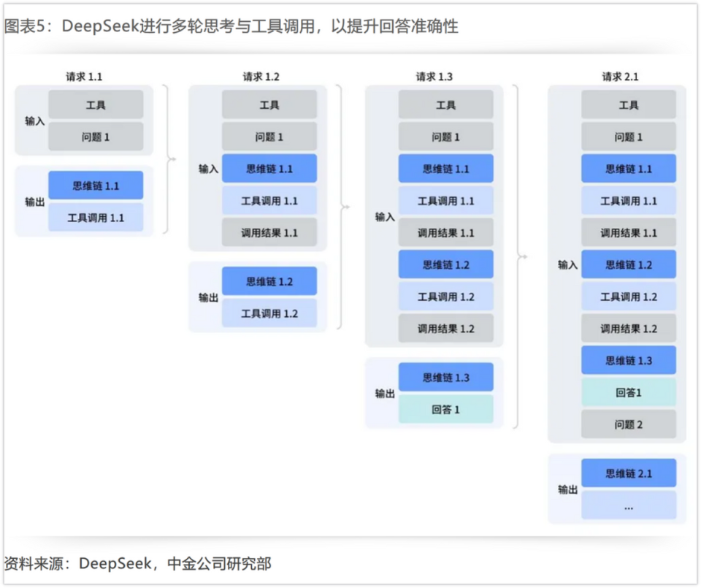701x588 pixels.
Task: Select the column header 请求 1.1
Action: click(84, 77)
